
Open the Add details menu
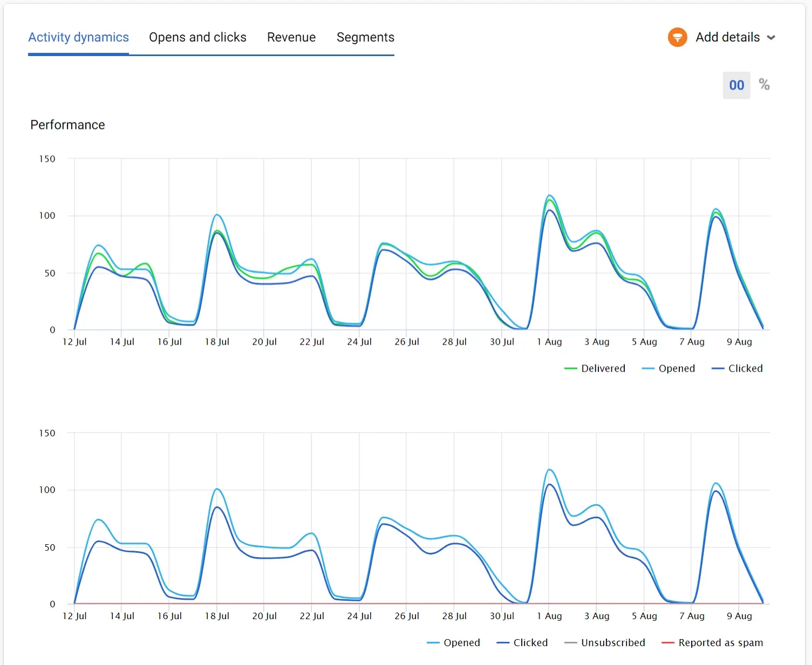[722, 37]
